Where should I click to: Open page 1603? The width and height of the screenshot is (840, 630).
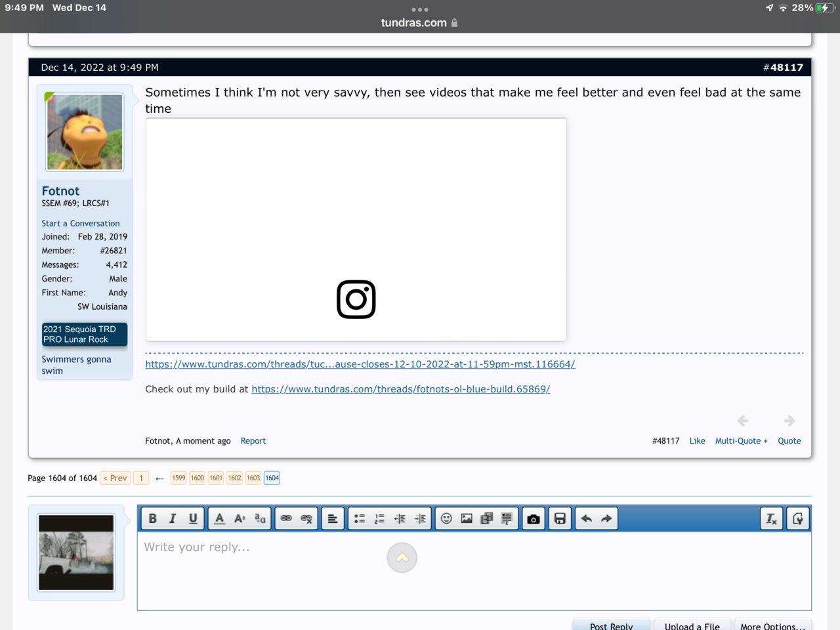pos(253,478)
